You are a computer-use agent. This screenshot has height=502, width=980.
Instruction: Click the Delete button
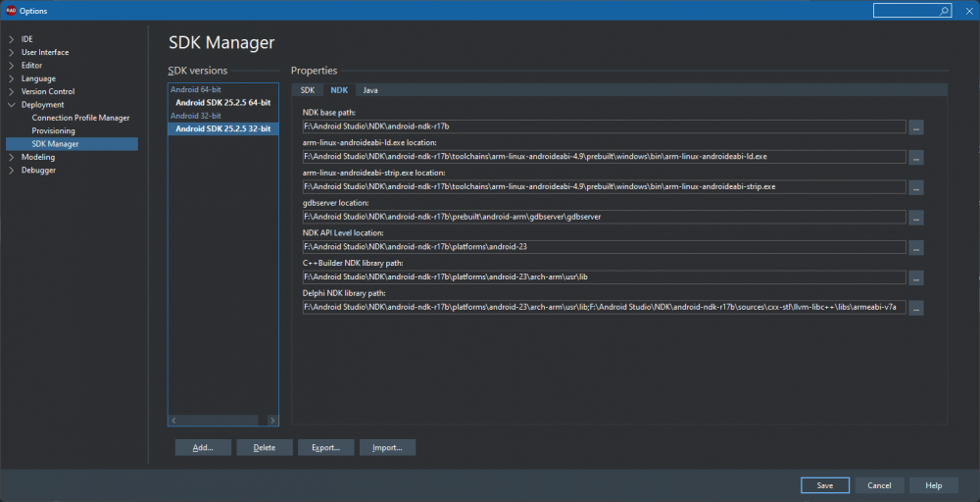point(265,448)
